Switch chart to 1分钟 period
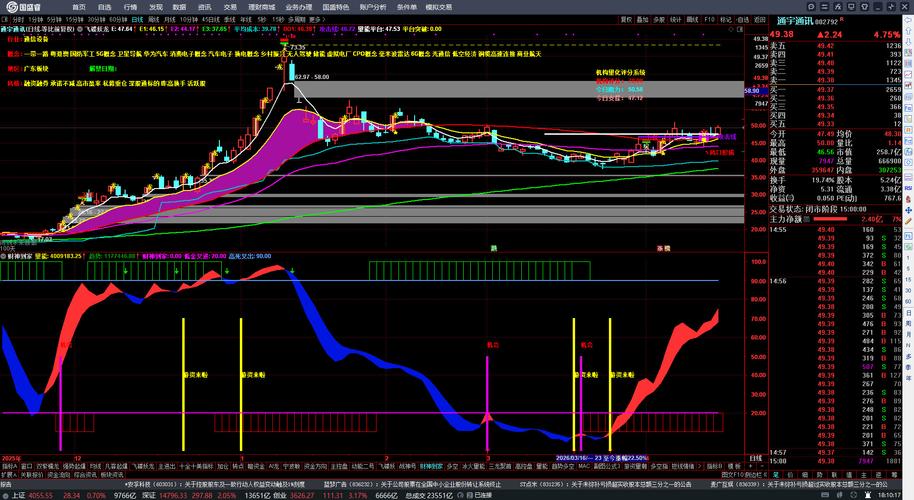The width and height of the screenshot is (914, 500). point(36,19)
